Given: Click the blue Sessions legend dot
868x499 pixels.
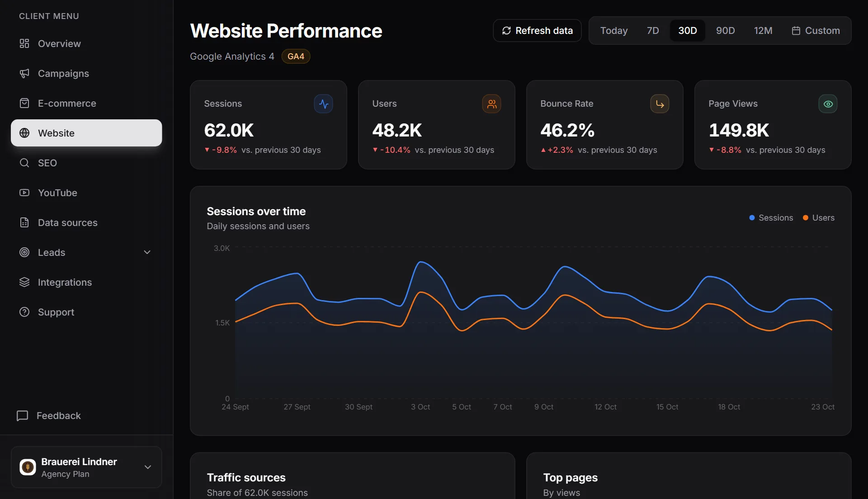Looking at the screenshot, I should [752, 218].
